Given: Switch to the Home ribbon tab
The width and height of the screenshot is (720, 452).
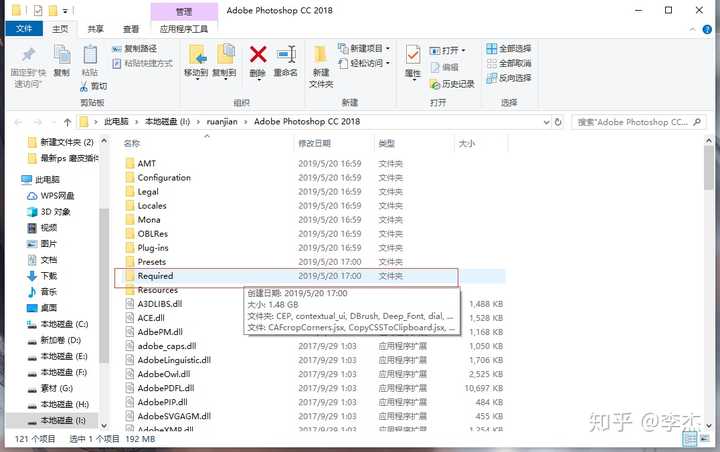Looking at the screenshot, I should click(60, 28).
